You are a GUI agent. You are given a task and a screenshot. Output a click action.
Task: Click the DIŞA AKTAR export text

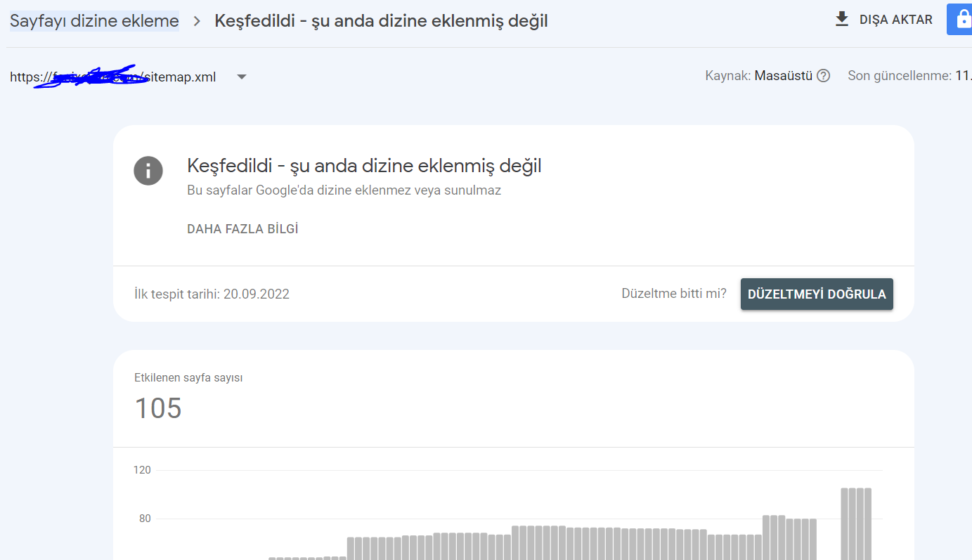pyautogui.click(x=896, y=20)
